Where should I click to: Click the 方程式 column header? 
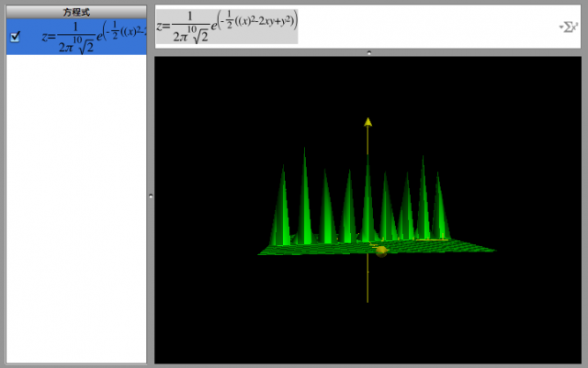[x=76, y=12]
